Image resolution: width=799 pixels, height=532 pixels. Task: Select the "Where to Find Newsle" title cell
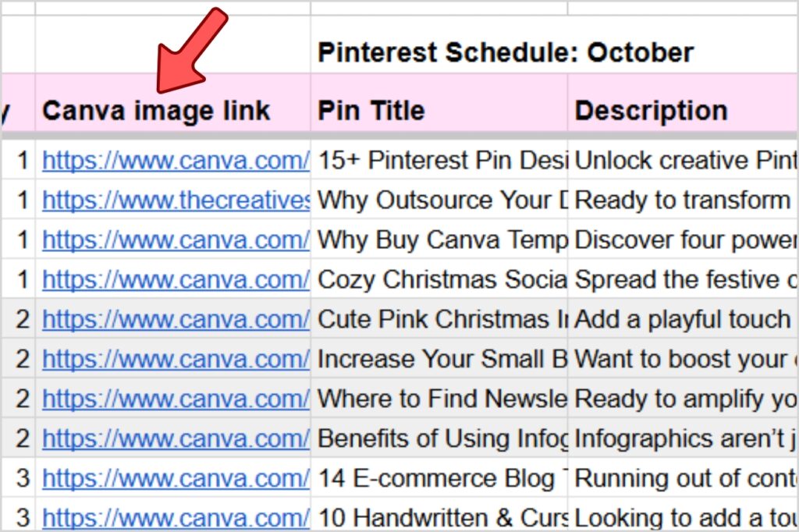[442, 399]
